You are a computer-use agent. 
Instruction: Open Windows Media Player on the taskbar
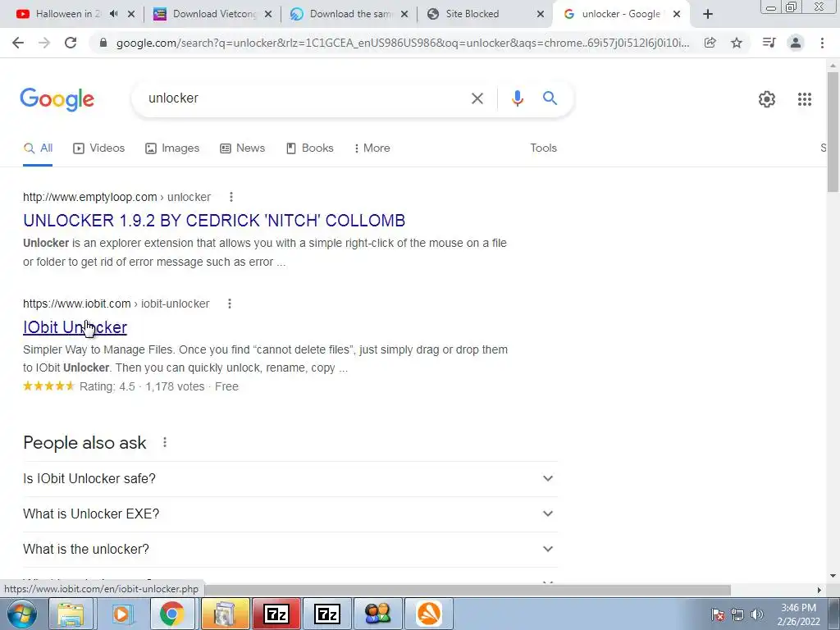121,614
